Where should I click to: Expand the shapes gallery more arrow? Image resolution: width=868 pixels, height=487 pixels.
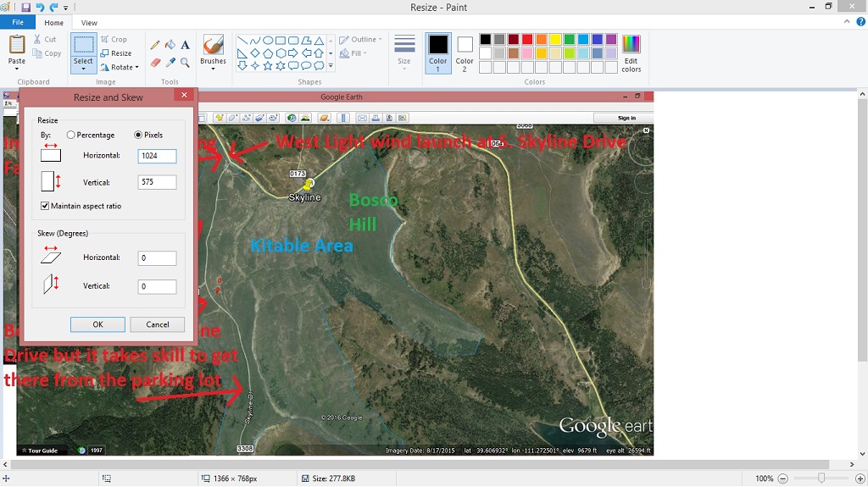[331, 66]
